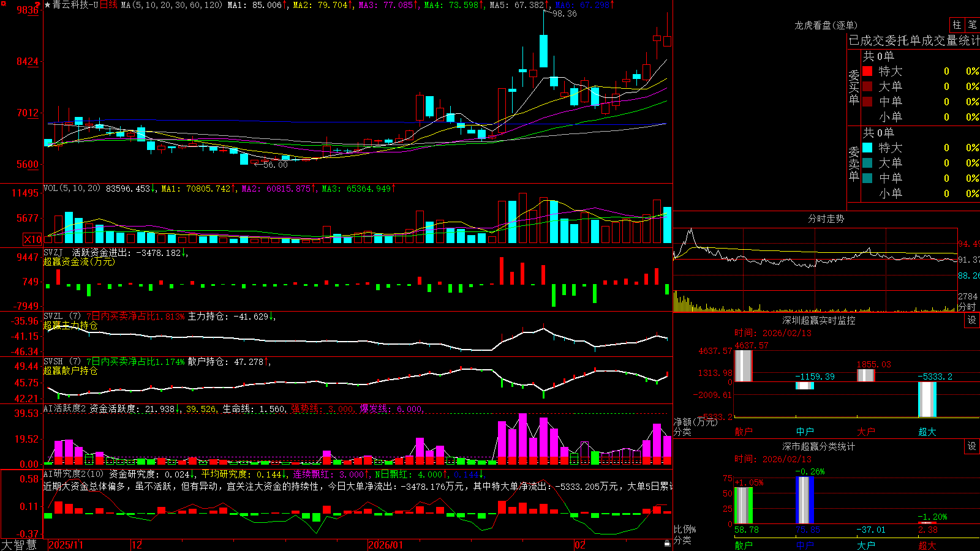Click the -5333.2 超大 net amount bar
980x551 pixels.
click(x=927, y=399)
